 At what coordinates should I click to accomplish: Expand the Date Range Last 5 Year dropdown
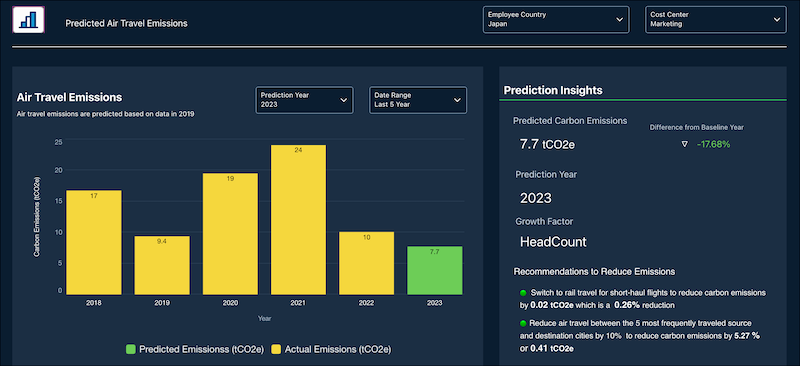point(418,100)
